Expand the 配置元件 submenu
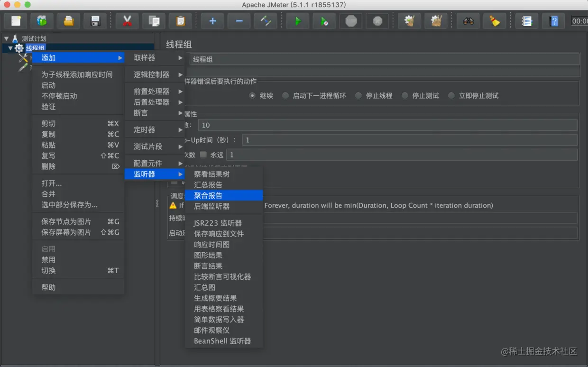The image size is (588, 367). coord(155,163)
